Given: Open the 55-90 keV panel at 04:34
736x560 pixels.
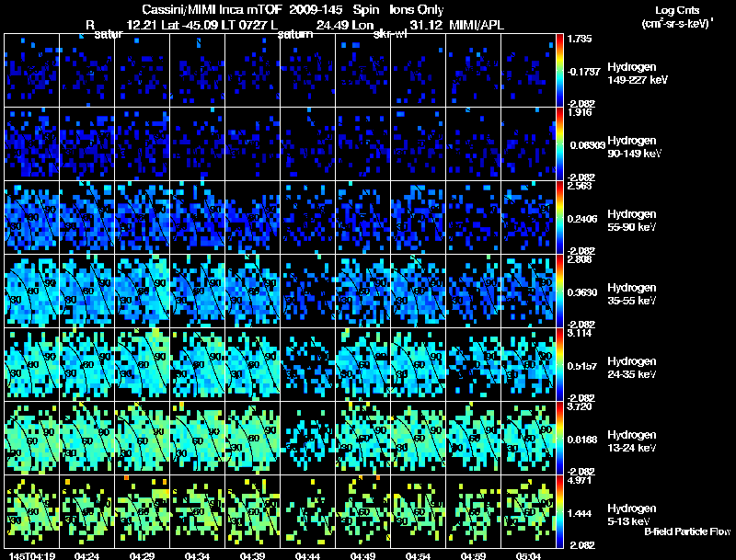Looking at the screenshot, I should click(197, 217).
